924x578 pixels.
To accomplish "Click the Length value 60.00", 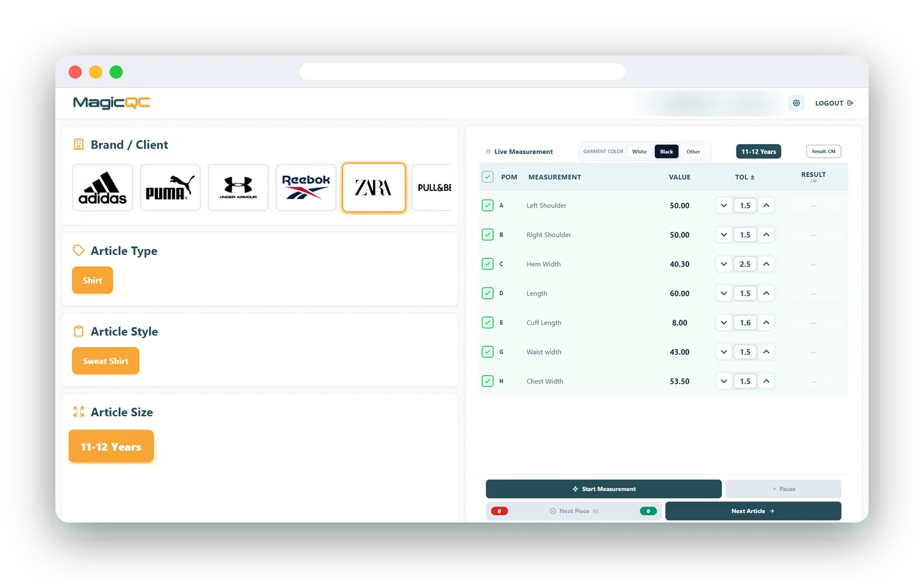I will click(680, 293).
